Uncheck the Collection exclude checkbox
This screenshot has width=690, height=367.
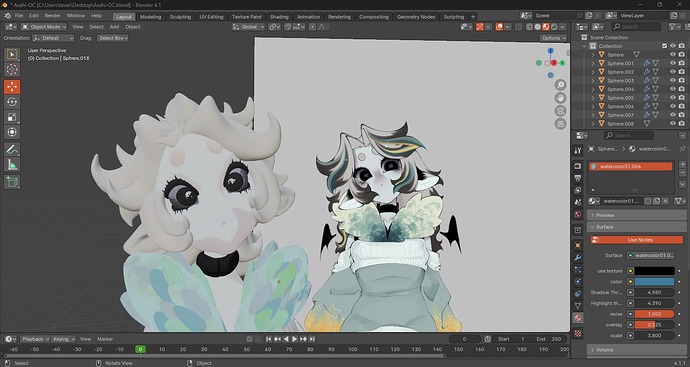(664, 46)
